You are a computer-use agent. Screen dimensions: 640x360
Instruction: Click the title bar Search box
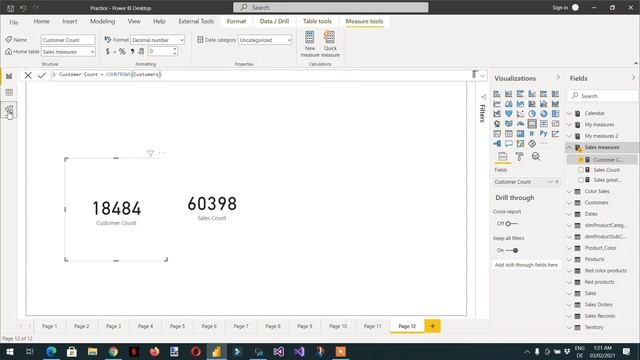pyautogui.click(x=331, y=7)
